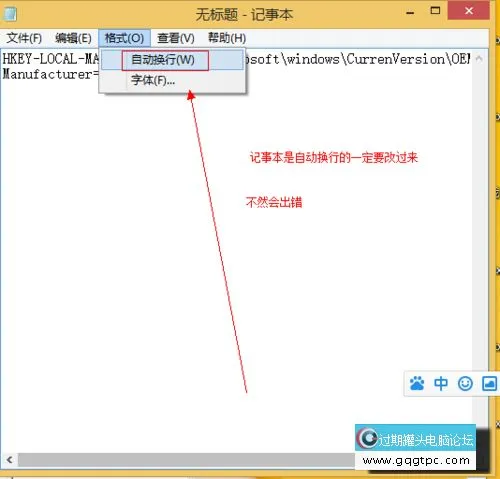Click the up arrow of the vertical scrollbar
This screenshot has height=479, width=500.
(479, 59)
